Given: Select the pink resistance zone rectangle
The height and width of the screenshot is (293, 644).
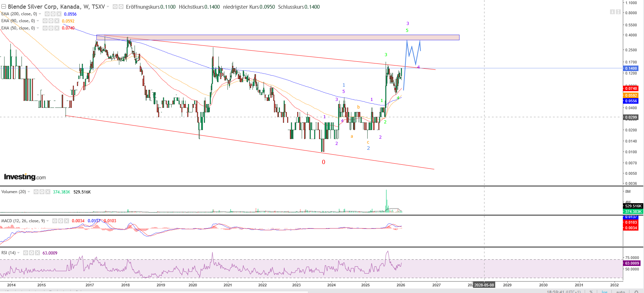Looking at the screenshot, I should tap(277, 37).
